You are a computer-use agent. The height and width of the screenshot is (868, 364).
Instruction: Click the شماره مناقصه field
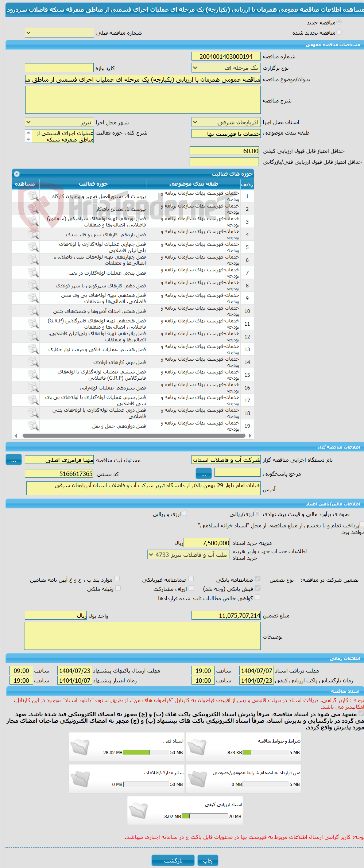point(226,57)
